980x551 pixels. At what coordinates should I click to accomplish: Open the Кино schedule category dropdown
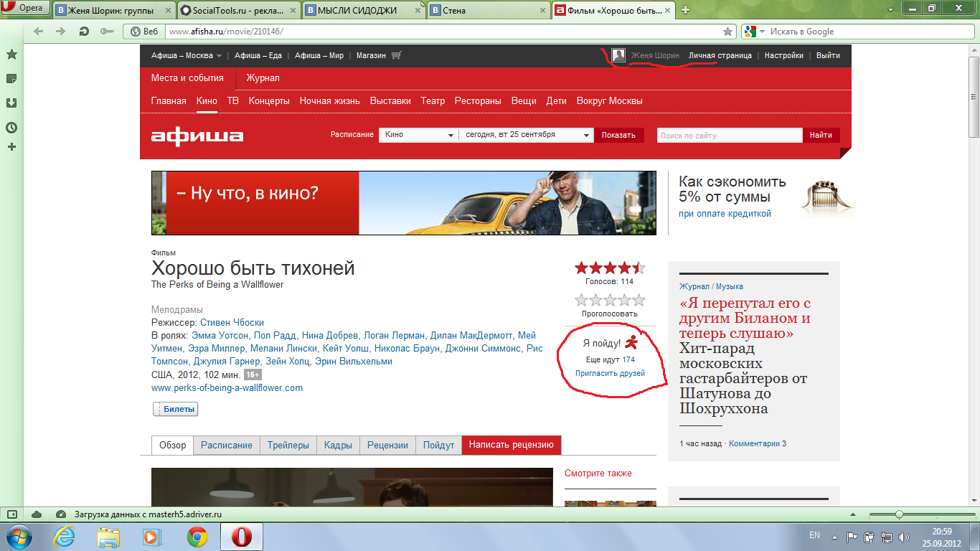point(418,135)
